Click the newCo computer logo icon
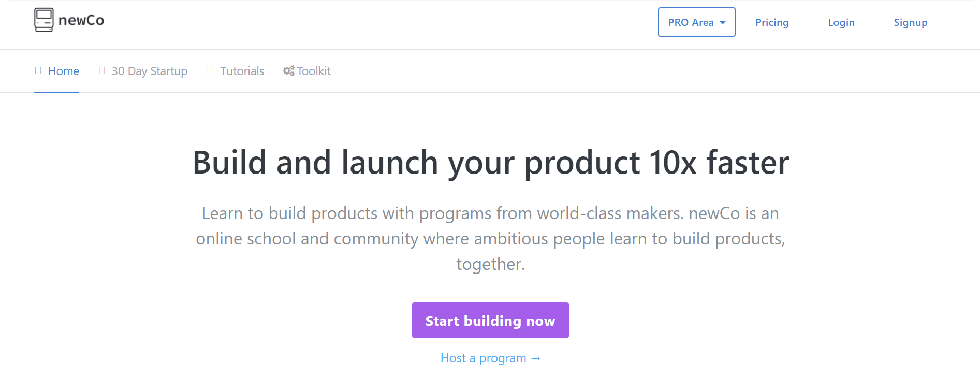The width and height of the screenshot is (980, 374). tap(44, 20)
